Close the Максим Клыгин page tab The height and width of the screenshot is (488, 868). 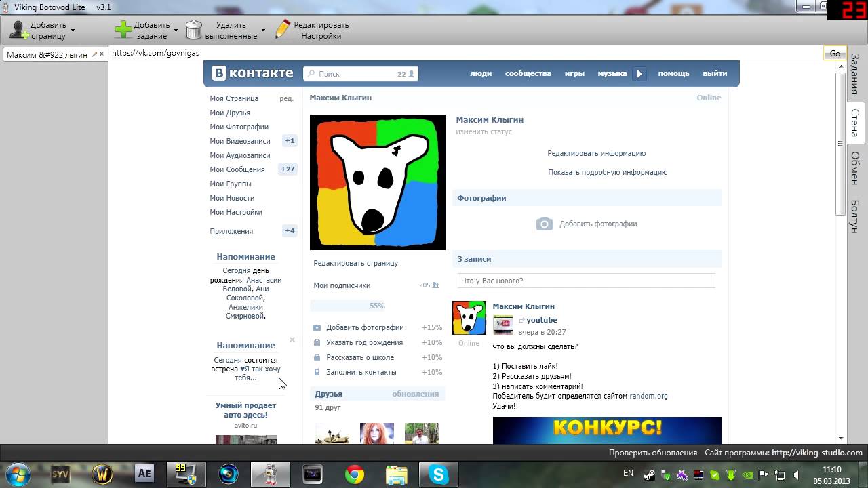pos(102,54)
